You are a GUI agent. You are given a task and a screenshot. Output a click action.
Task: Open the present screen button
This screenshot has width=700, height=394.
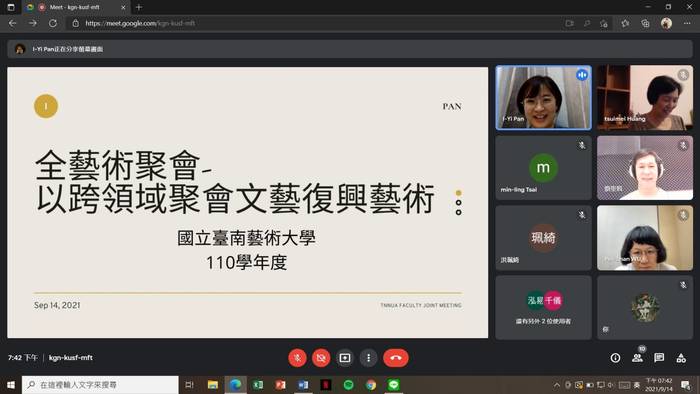[x=345, y=358]
